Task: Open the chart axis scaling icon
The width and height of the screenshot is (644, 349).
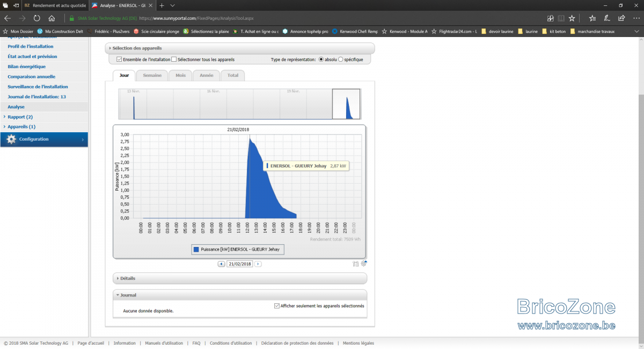Action: [x=355, y=264]
